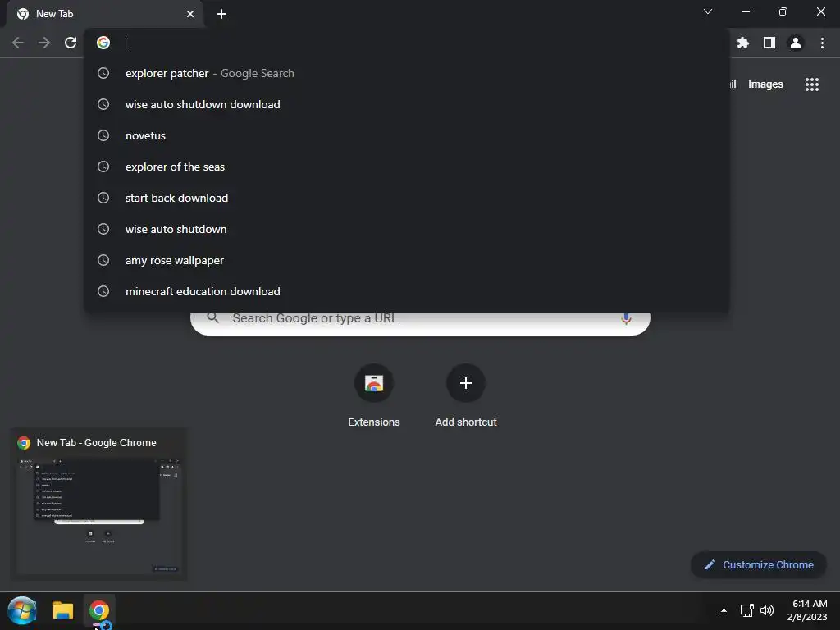Click the Add shortcut plus tile
The image size is (840, 630).
pyautogui.click(x=466, y=396)
